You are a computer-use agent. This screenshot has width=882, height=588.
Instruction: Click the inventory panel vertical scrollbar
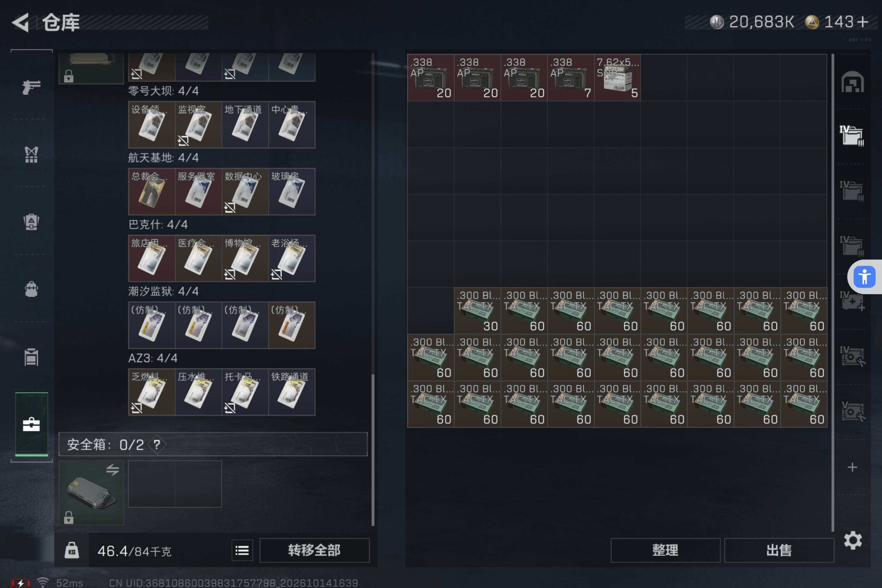373,450
